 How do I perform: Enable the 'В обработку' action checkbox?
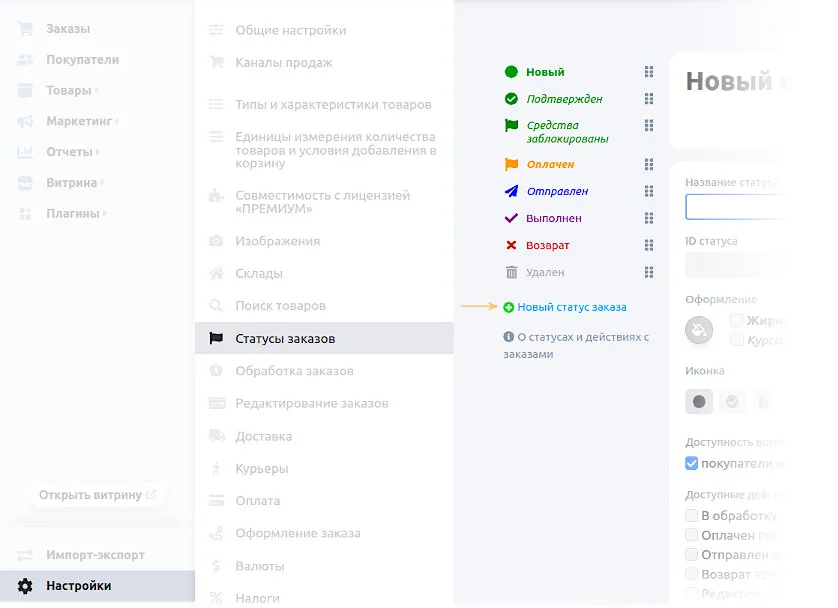692,516
